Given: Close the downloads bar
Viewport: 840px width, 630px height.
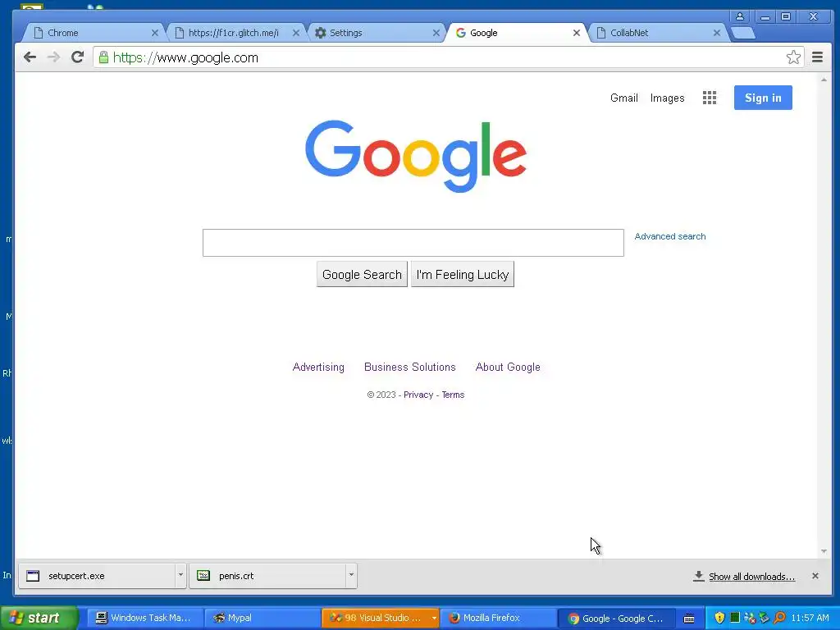Looking at the screenshot, I should pos(815,576).
